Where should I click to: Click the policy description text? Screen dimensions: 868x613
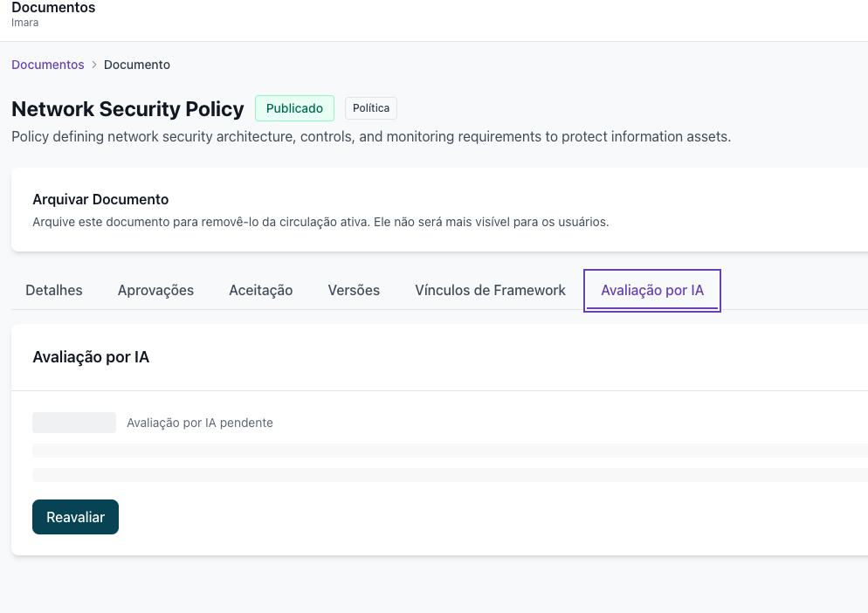click(x=371, y=137)
